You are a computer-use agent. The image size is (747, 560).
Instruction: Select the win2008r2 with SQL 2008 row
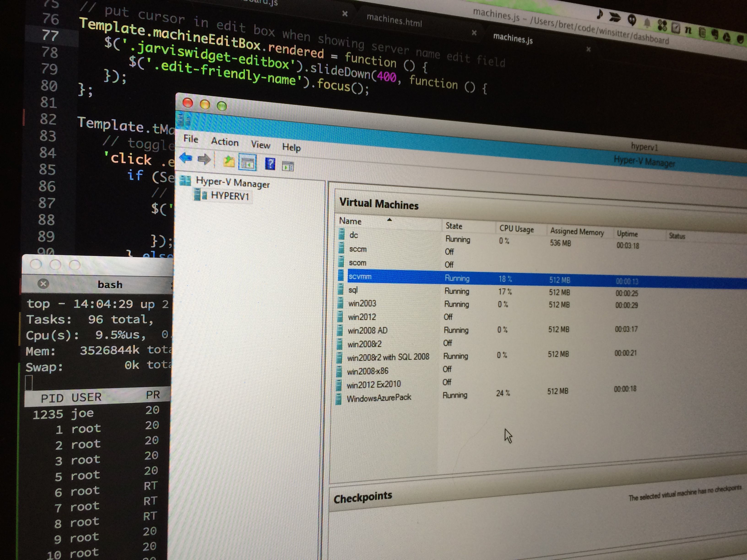pos(388,357)
